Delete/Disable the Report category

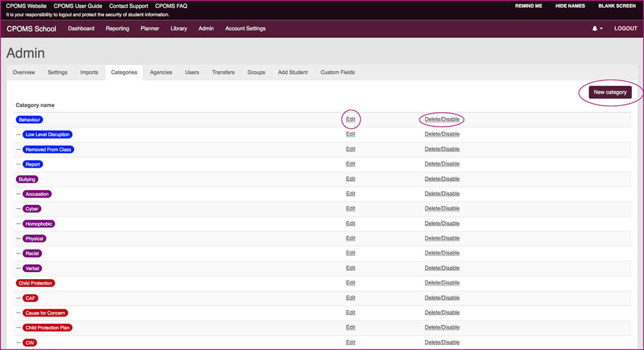(x=442, y=164)
